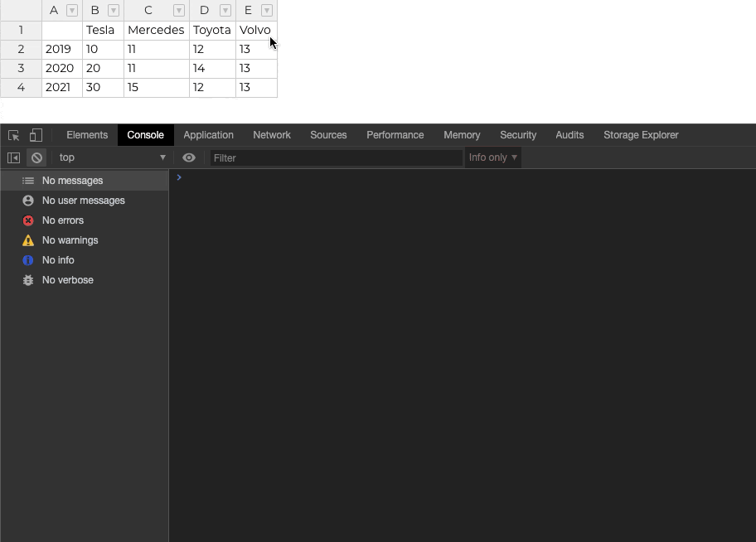This screenshot has height=542, width=756.
Task: Select the Tesla cell with value 10
Action: click(x=103, y=50)
